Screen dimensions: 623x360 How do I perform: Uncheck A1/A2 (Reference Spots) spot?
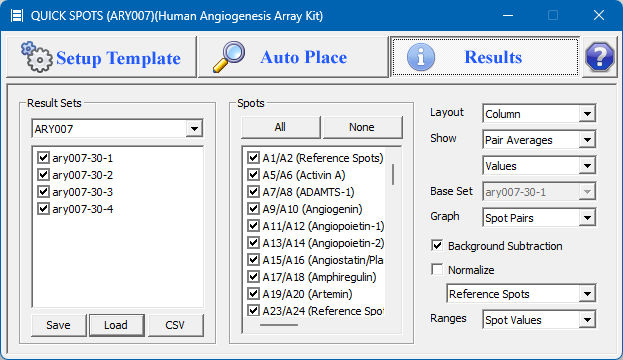pyautogui.click(x=253, y=158)
